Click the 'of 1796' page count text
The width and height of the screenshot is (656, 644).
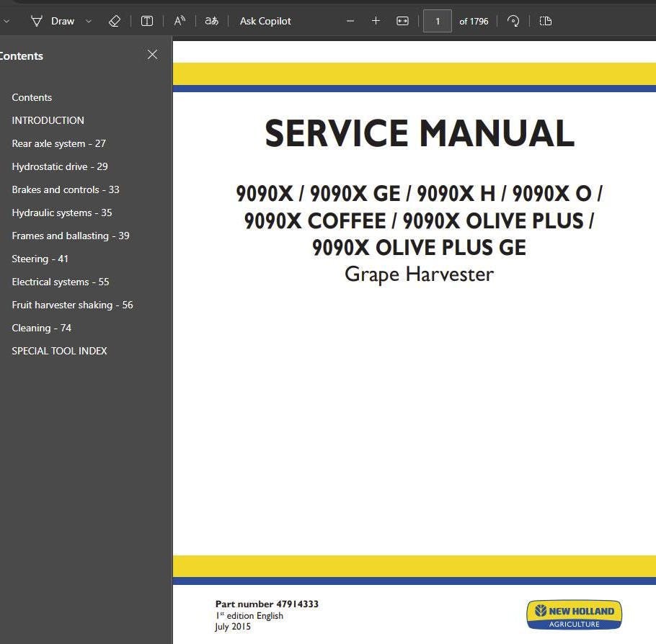pos(474,22)
